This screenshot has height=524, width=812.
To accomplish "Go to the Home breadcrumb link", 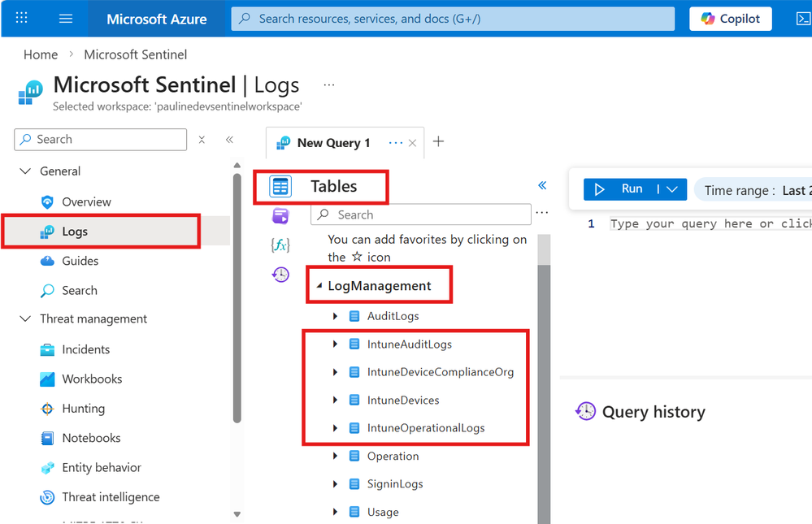I will pyautogui.click(x=41, y=55).
